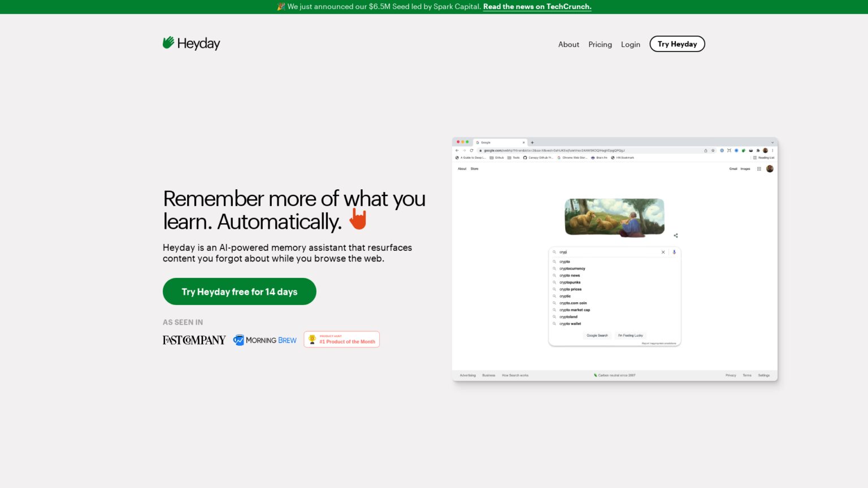Click the Heyday hand logo icon
Image resolution: width=868 pixels, height=488 pixels.
pyautogui.click(x=168, y=43)
